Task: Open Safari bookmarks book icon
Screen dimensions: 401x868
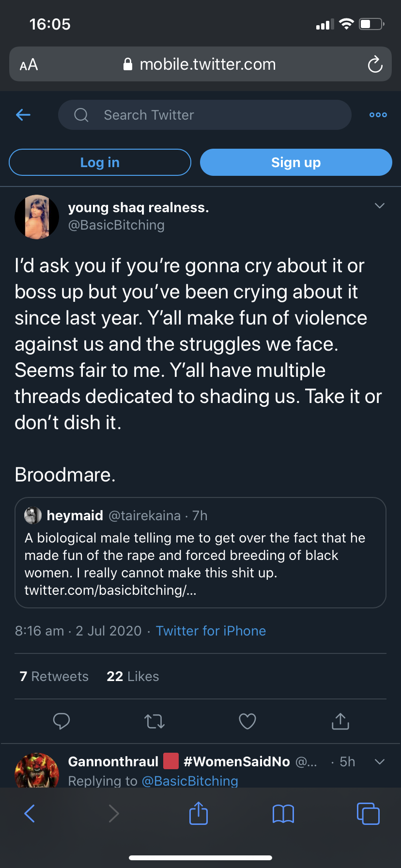Action: click(283, 814)
